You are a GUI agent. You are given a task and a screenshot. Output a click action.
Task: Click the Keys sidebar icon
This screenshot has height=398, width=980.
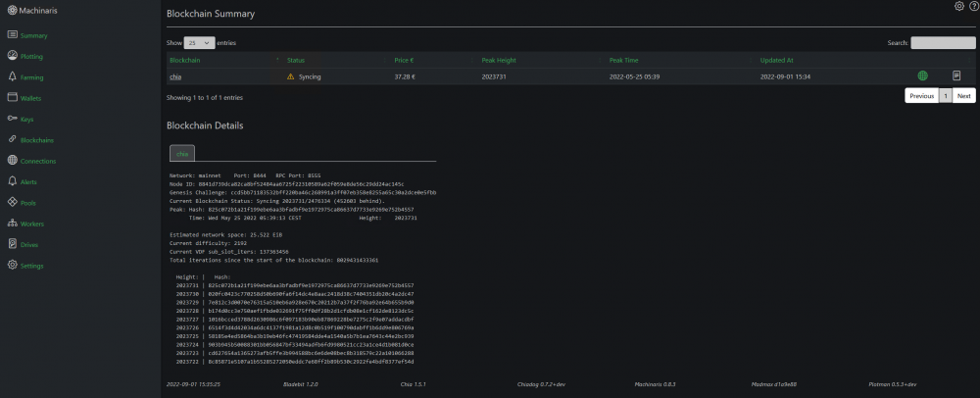coord(12,119)
